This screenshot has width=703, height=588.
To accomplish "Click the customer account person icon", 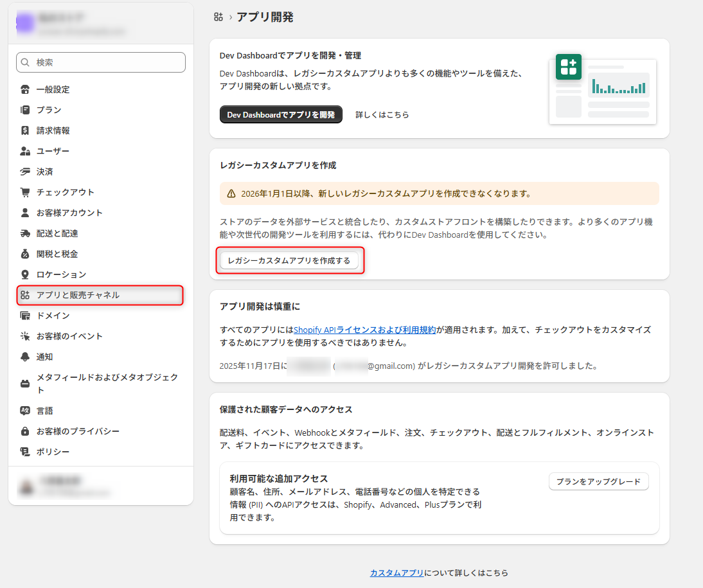I will click(25, 213).
